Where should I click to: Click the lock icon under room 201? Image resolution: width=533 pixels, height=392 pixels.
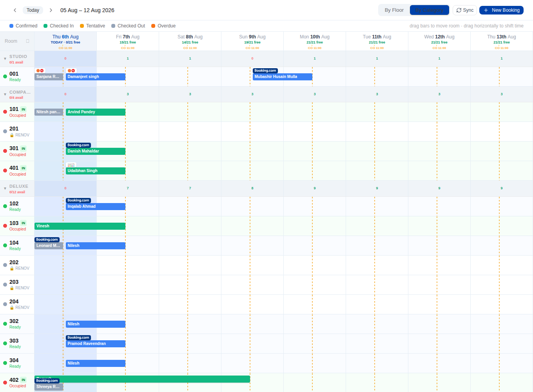click(x=12, y=135)
